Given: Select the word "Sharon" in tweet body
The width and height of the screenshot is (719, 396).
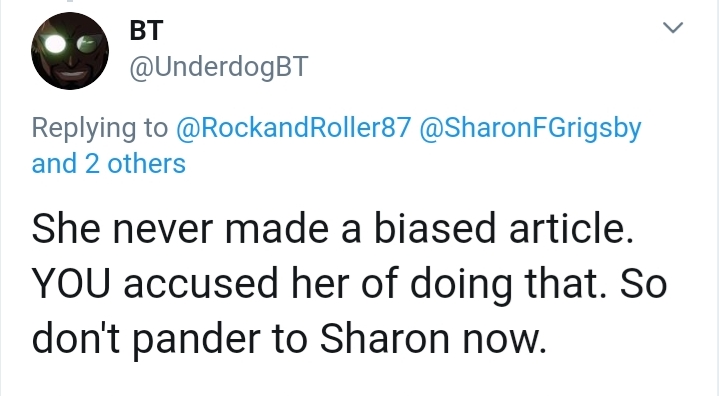Looking at the screenshot, I should click(384, 339).
